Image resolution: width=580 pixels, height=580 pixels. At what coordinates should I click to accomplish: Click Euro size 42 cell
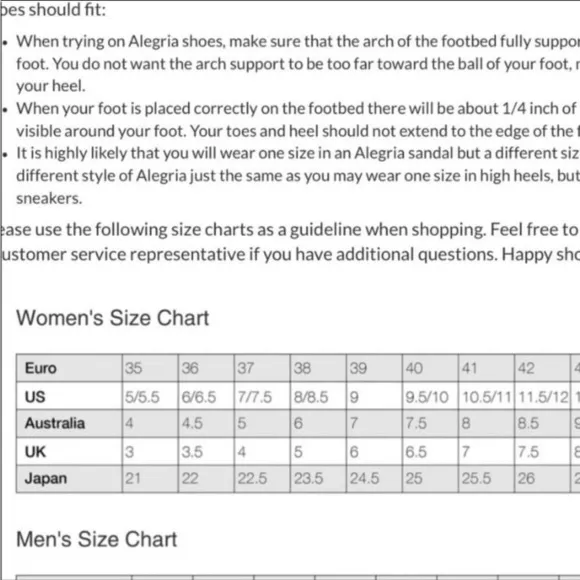pos(542,368)
